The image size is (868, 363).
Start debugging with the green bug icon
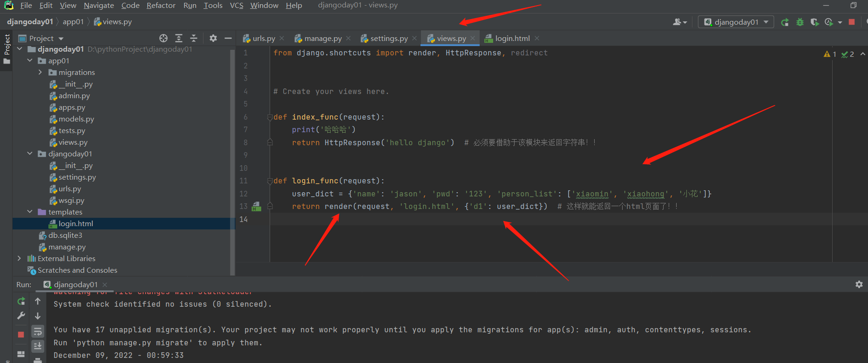point(800,22)
